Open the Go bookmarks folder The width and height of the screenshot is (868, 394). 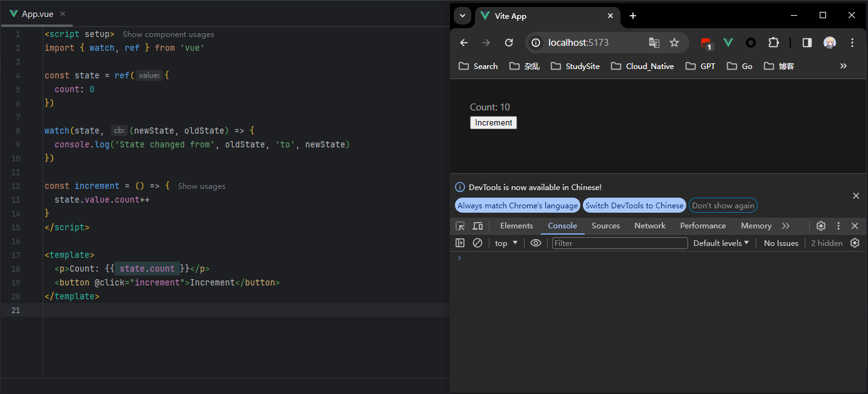coord(740,66)
